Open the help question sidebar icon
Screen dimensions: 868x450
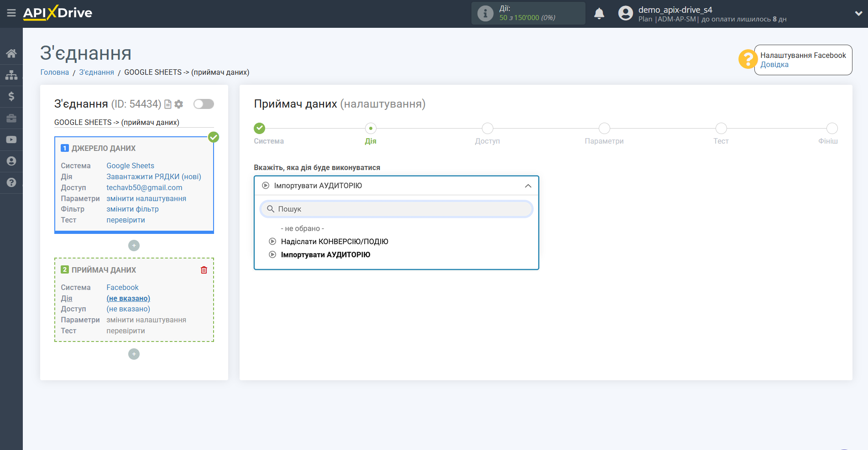coord(11,182)
